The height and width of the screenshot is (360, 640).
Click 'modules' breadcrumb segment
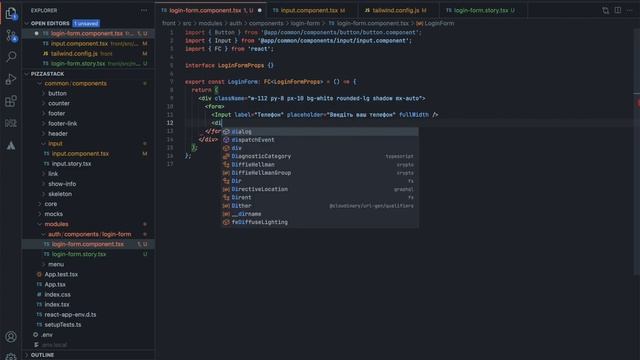click(210, 23)
